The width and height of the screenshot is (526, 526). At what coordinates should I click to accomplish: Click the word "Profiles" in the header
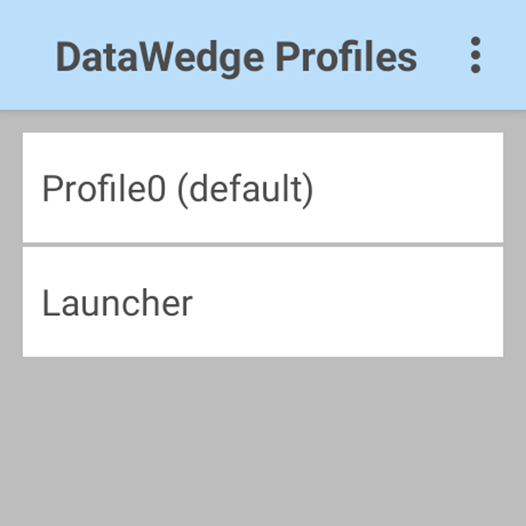coord(346,56)
